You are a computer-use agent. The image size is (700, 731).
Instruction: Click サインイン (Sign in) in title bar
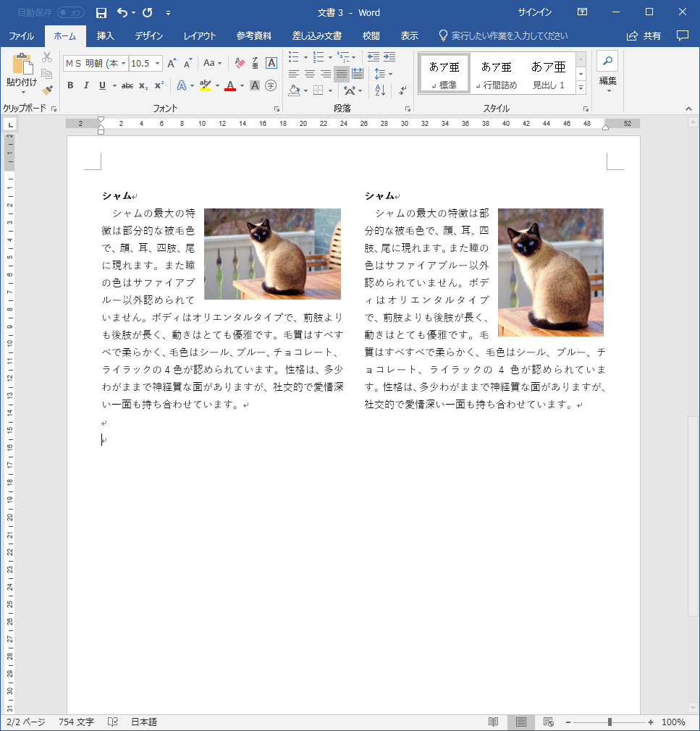tap(535, 12)
